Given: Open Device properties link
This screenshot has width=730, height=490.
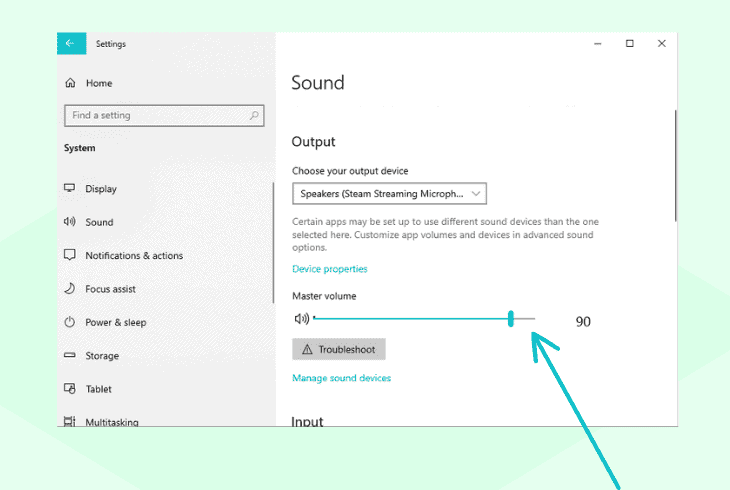Looking at the screenshot, I should click(x=330, y=269).
